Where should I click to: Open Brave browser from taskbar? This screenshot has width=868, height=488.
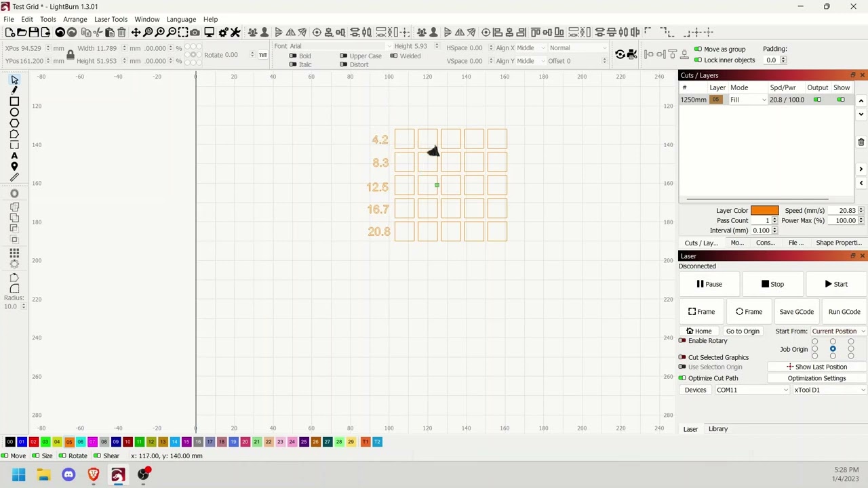pyautogui.click(x=94, y=474)
